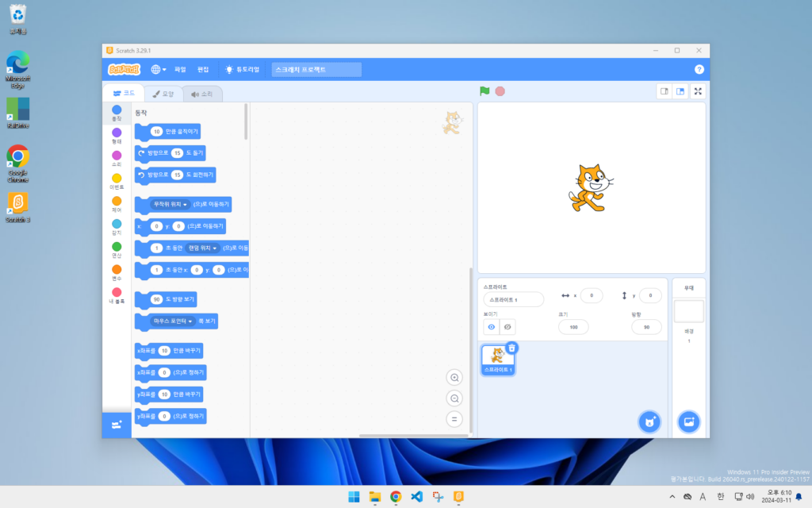Click the choose a backdrop button
This screenshot has width=812, height=508.
click(x=688, y=421)
